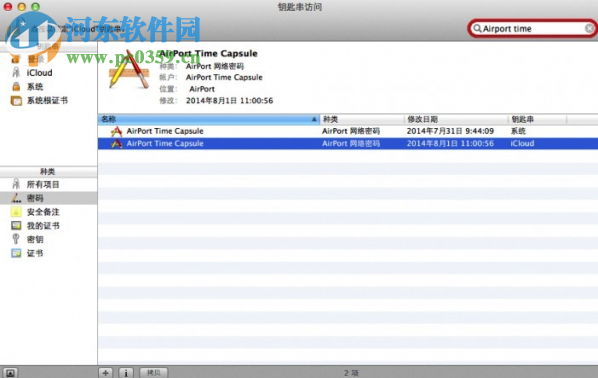Viewport: 598px width, 378px height.
Task: Click the 我的证书 certificate icon
Action: click(x=16, y=226)
